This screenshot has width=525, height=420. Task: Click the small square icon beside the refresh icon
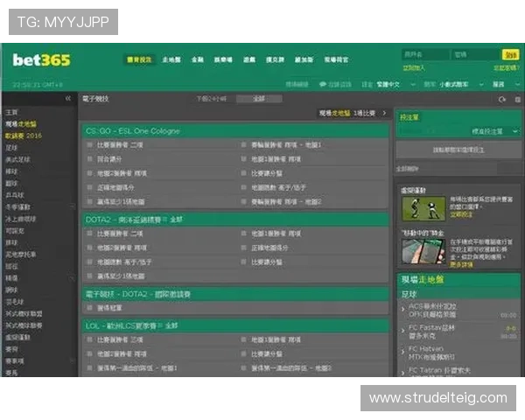(518, 100)
